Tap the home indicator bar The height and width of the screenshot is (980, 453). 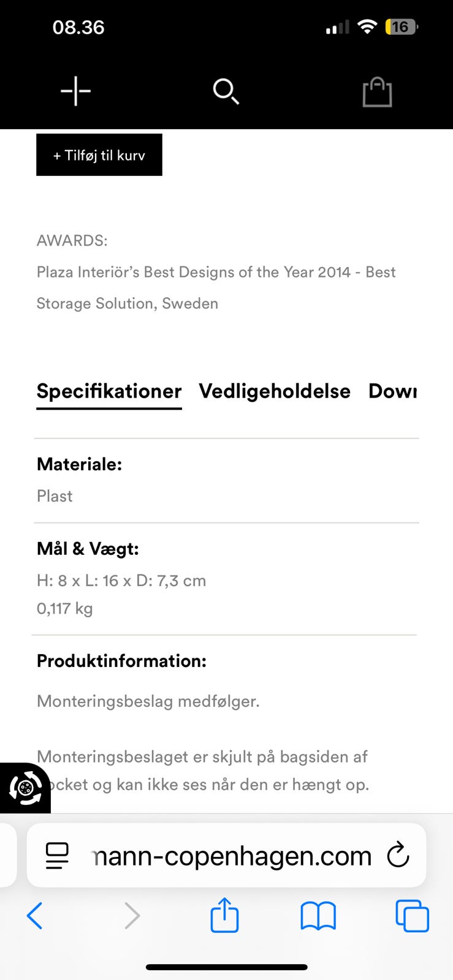pyautogui.click(x=226, y=968)
